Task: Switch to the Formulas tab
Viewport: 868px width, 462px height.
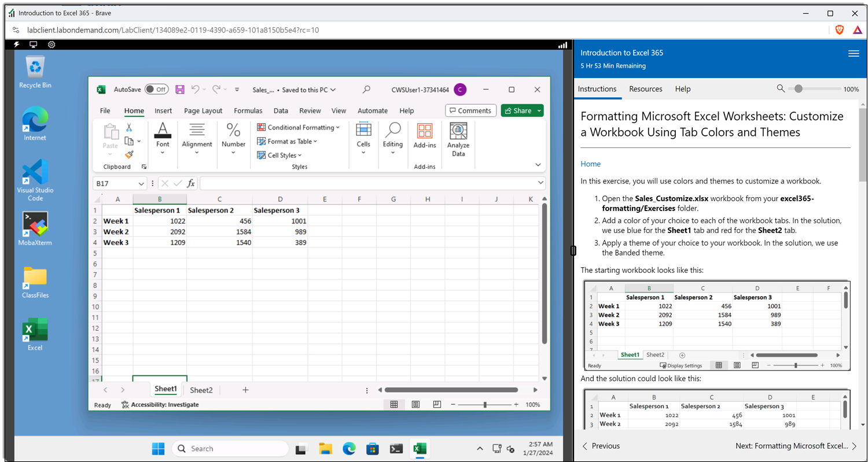Action: point(248,110)
